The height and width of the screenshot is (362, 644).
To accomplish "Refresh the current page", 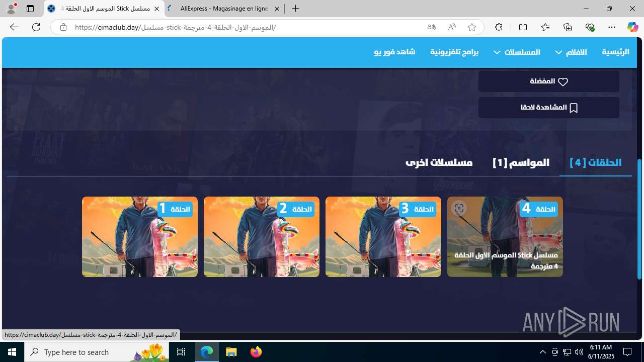I will [x=36, y=27].
